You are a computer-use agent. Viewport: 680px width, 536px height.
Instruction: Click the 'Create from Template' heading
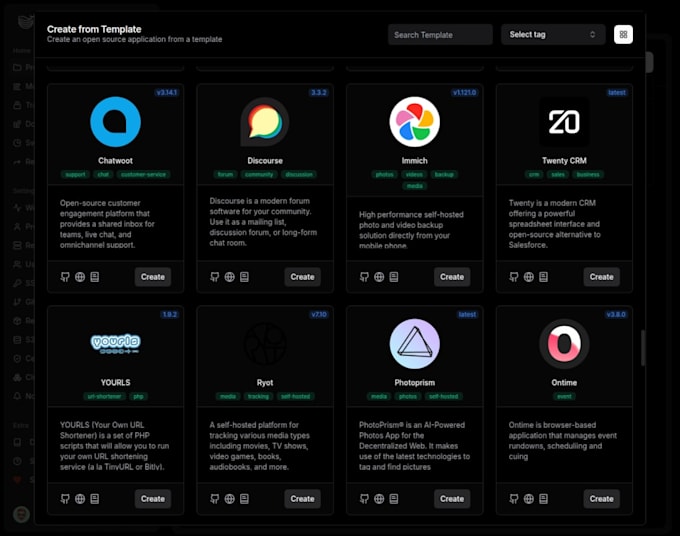pos(94,29)
